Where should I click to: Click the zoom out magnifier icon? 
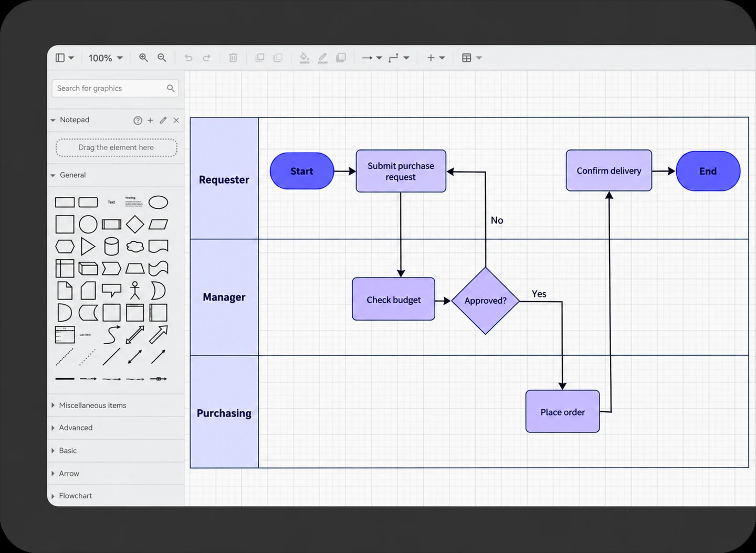[162, 58]
